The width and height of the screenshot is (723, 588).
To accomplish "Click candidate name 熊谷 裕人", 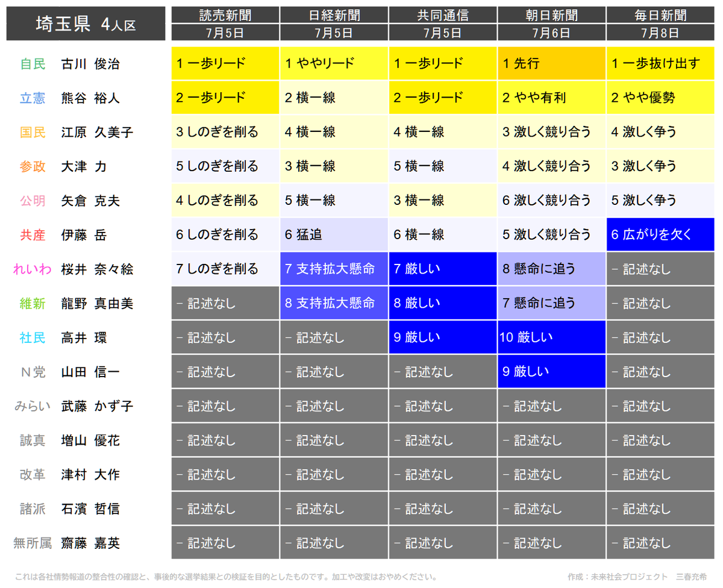I will click(x=90, y=98).
